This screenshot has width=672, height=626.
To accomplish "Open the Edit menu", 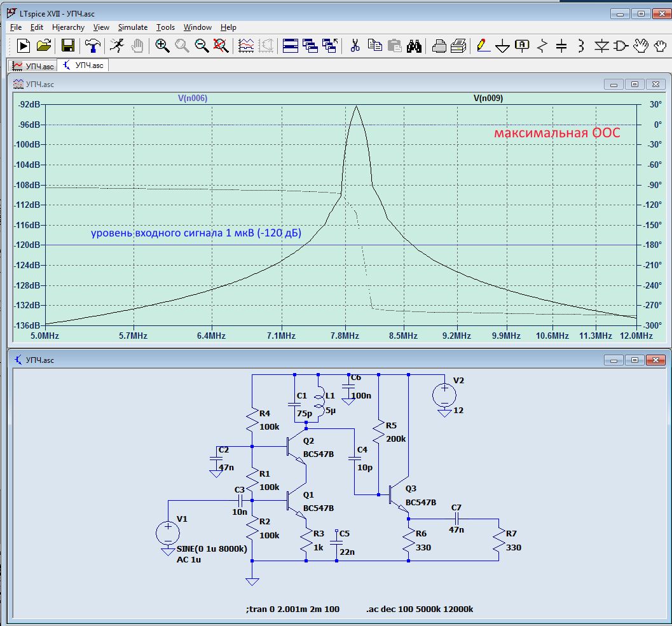I will point(37,27).
